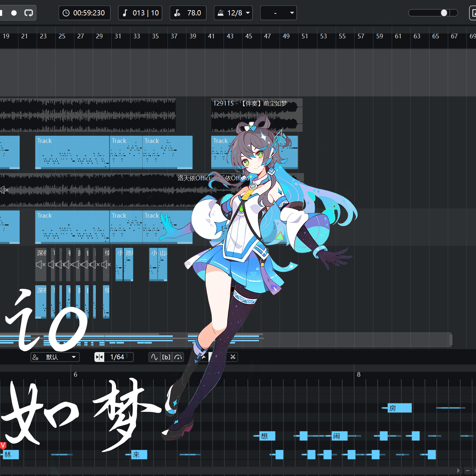Toggle the pitch curve waveform icon
This screenshot has width=476, height=476.
click(154, 357)
